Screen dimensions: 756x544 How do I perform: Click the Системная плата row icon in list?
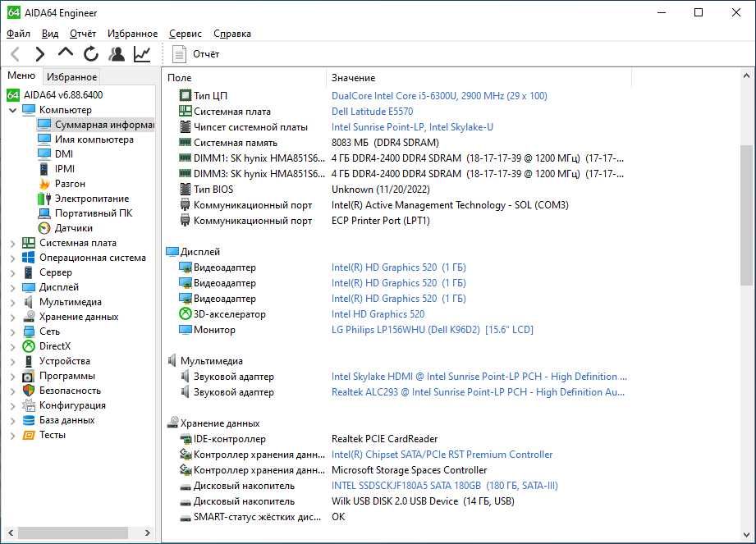pos(186,112)
